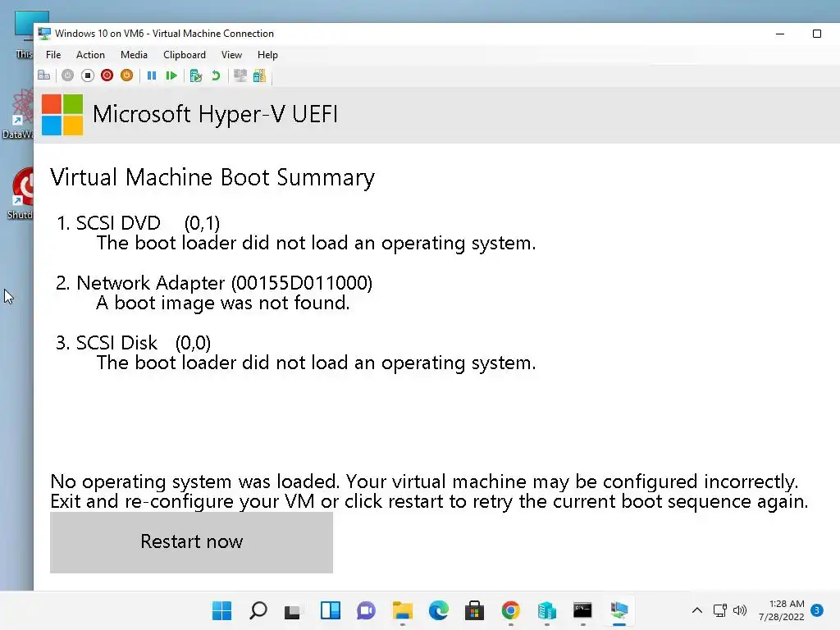Maximize the Virtual Machine Connection window

816,33
